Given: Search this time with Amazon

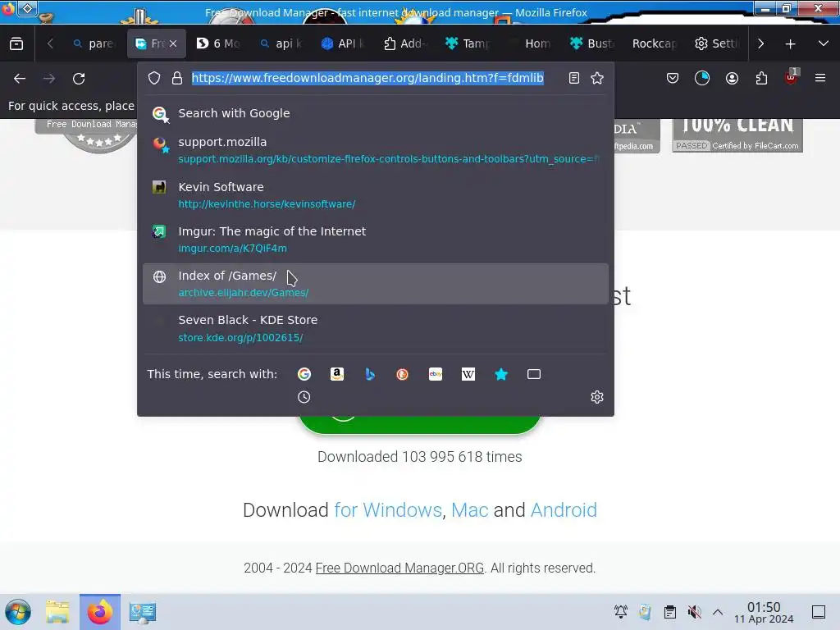Looking at the screenshot, I should click(x=337, y=374).
